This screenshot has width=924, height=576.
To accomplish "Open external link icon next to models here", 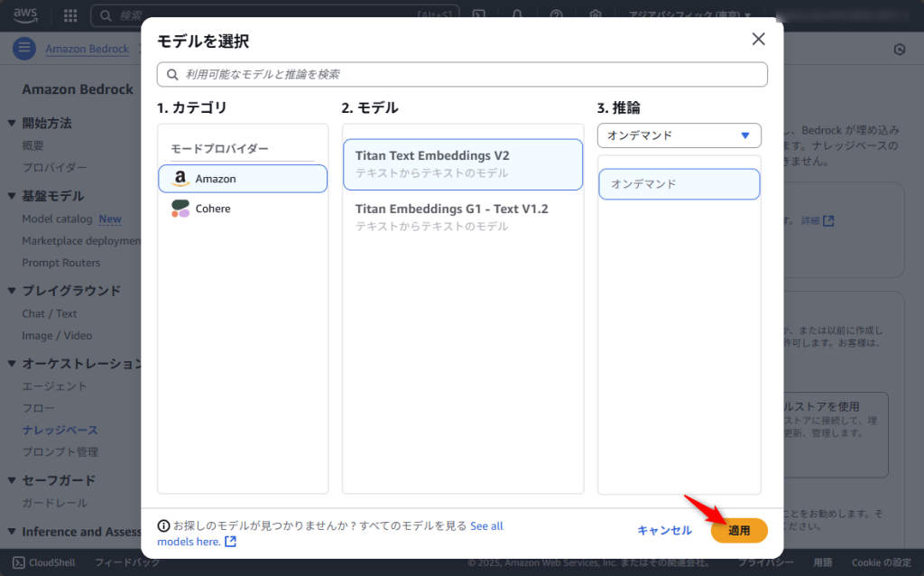I will point(230,541).
